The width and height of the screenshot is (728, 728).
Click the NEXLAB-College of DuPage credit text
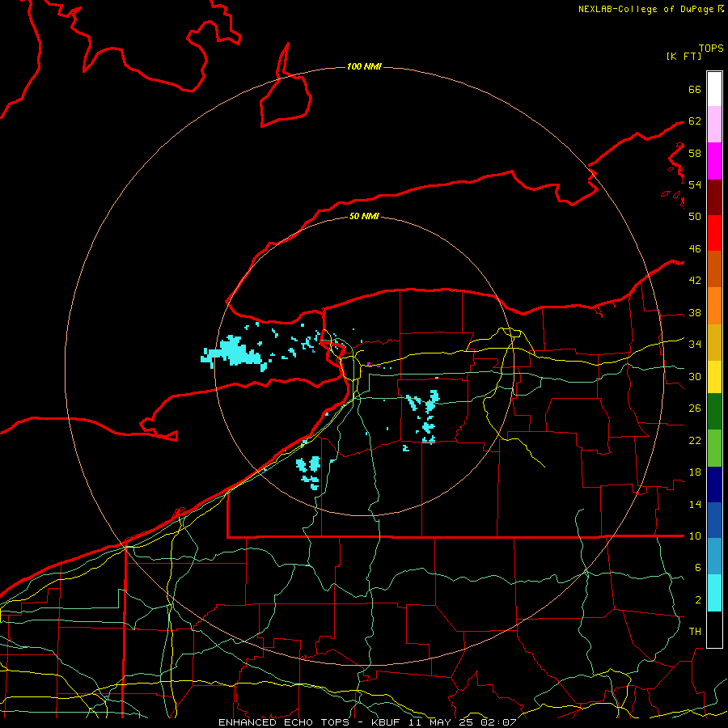(646, 9)
